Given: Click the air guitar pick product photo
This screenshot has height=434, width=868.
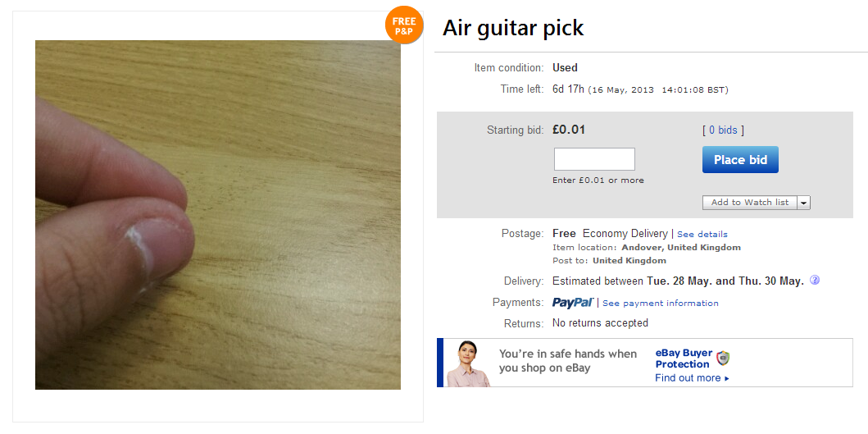Looking at the screenshot, I should pyautogui.click(x=218, y=215).
